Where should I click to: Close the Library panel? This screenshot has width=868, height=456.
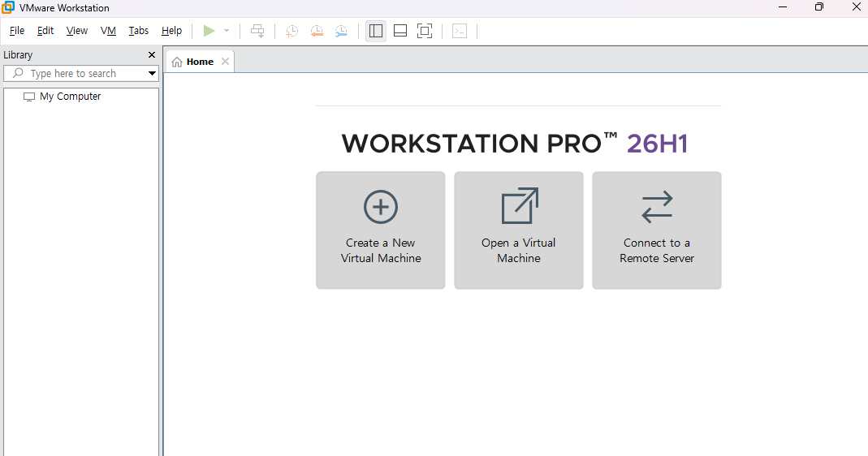pos(152,55)
